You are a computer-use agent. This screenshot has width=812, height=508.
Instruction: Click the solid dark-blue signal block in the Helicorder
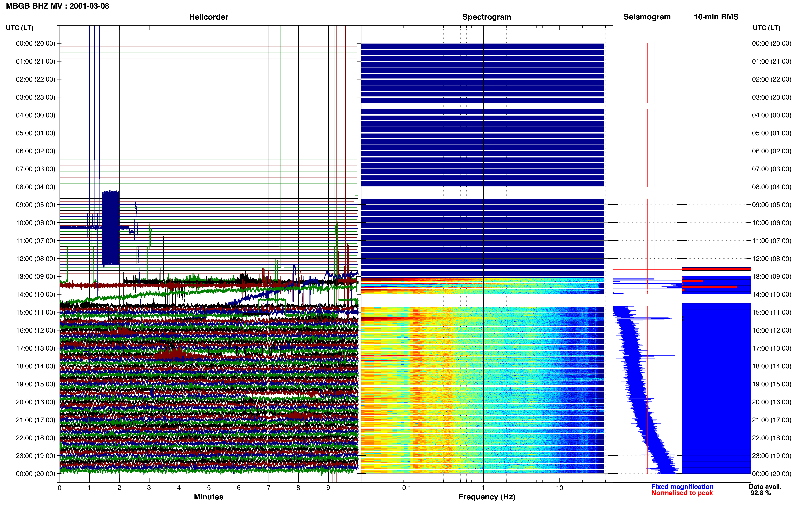coord(110,228)
